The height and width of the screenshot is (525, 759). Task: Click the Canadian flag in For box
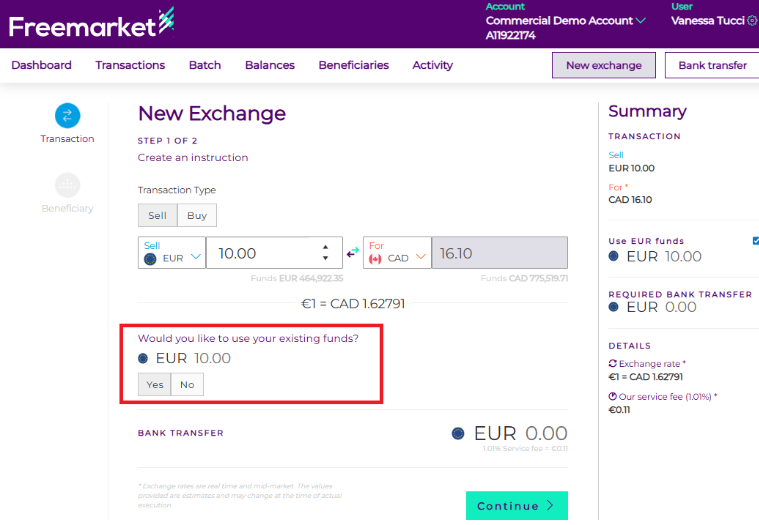click(376, 258)
